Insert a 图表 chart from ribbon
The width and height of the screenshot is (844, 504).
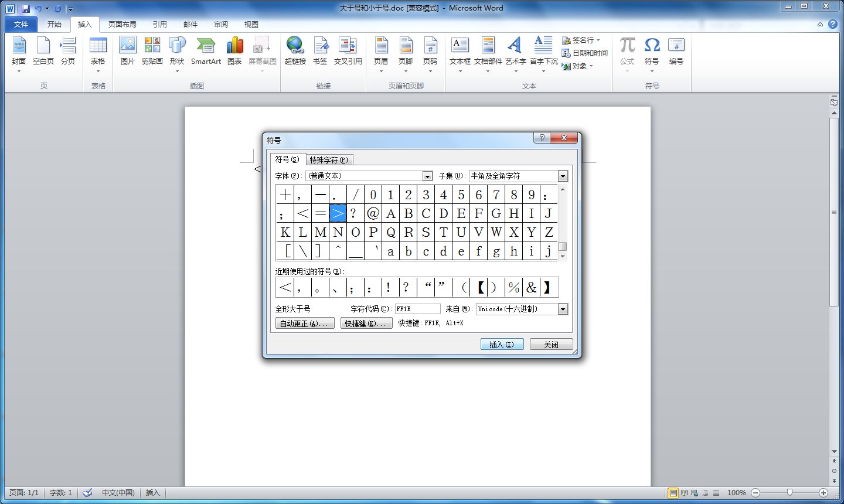tap(234, 50)
